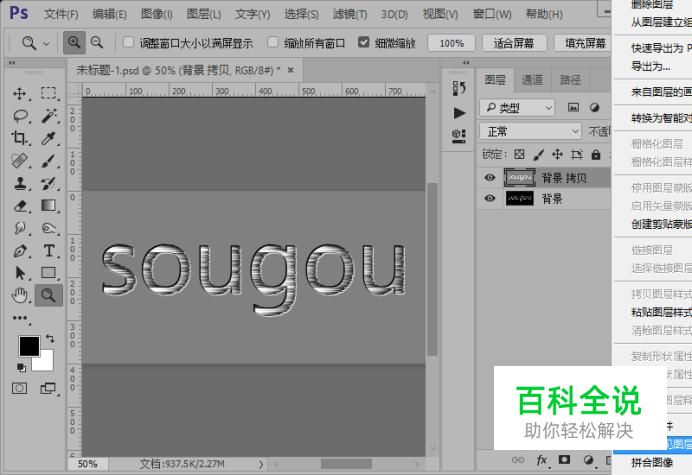692x475 pixels.
Task: Hide the 背景 layer eye icon
Action: point(489,198)
